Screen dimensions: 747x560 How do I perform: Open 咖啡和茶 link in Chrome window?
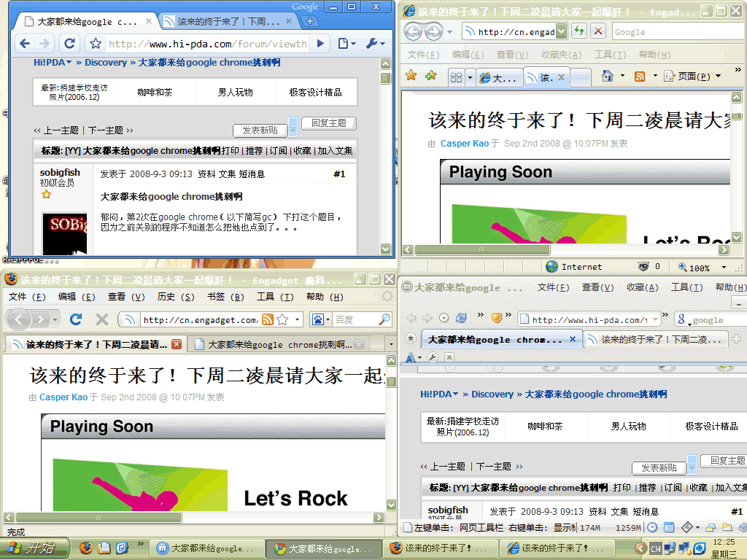point(155,93)
